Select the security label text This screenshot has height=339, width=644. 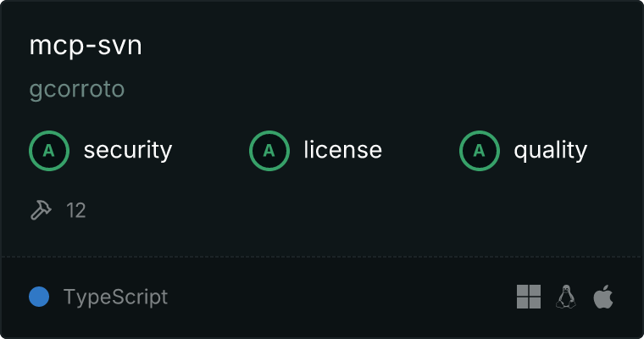tap(128, 150)
